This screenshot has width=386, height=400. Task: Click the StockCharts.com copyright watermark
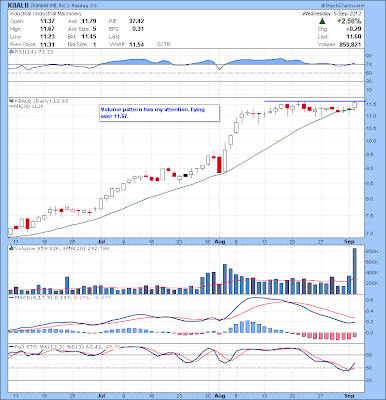click(343, 6)
